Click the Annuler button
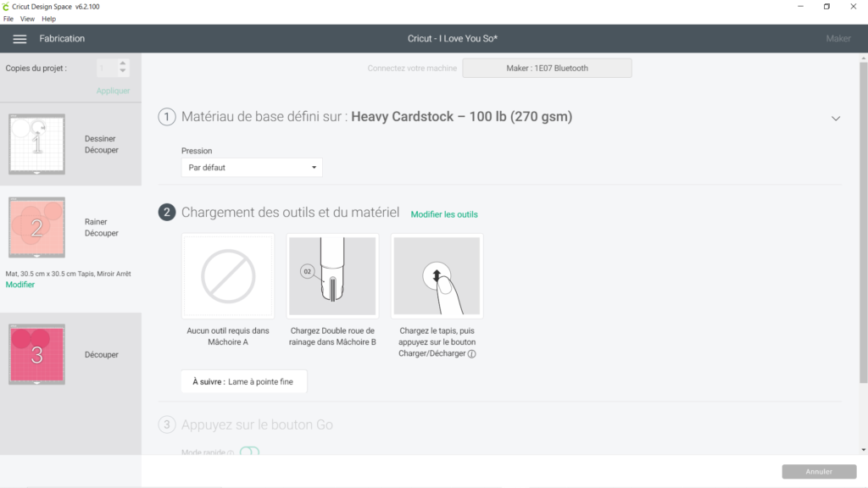868x488 pixels. (x=819, y=471)
